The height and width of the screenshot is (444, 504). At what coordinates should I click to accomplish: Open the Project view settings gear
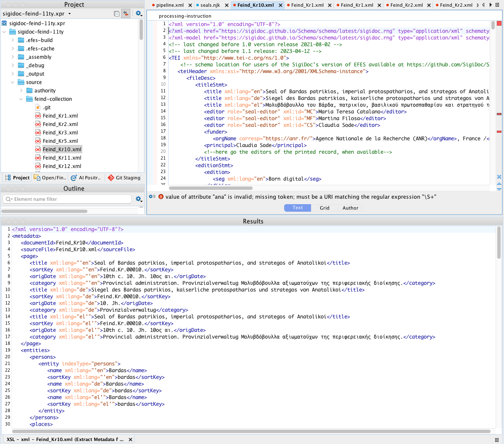(x=139, y=13)
